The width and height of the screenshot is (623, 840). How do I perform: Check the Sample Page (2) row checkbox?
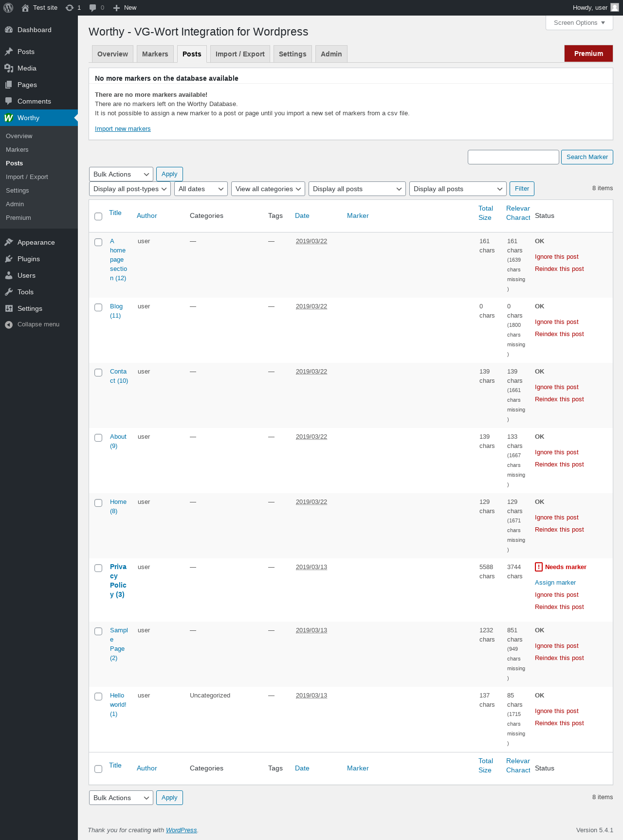(98, 631)
